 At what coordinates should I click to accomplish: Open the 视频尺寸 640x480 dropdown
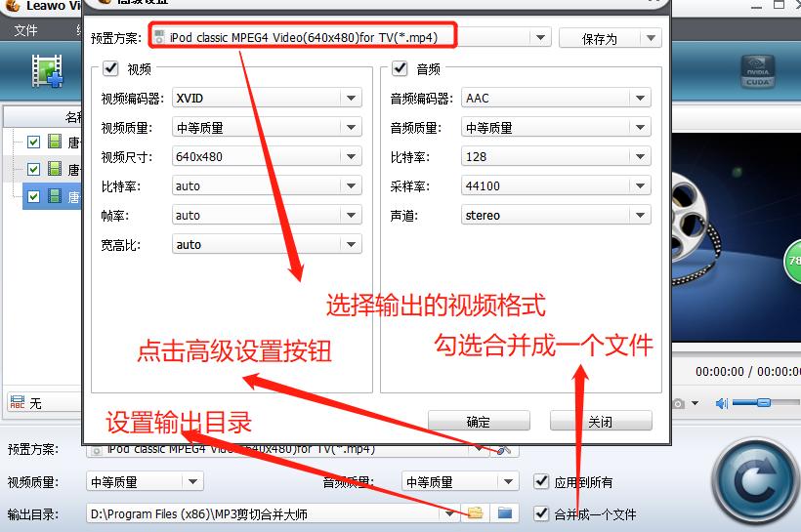[351, 157]
